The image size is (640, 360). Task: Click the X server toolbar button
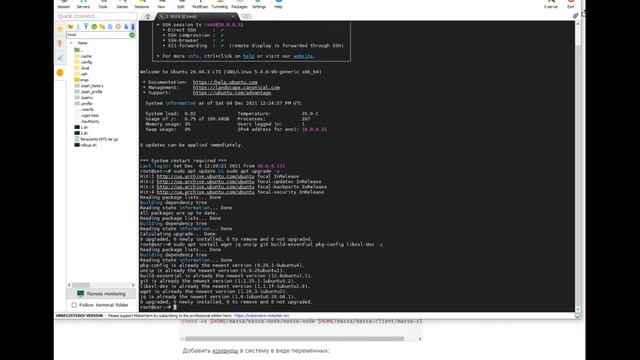(551, 4)
